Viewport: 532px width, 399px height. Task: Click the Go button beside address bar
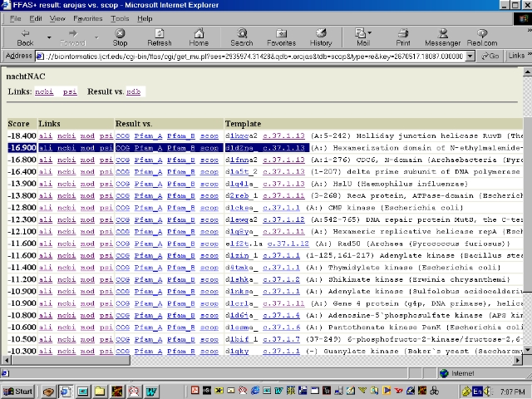(x=490, y=56)
